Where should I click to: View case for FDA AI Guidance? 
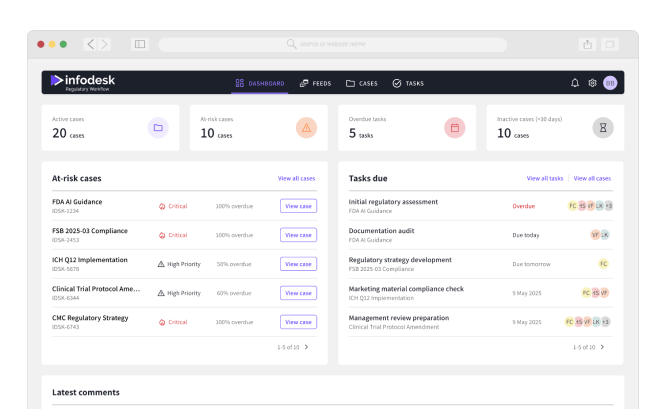point(298,206)
